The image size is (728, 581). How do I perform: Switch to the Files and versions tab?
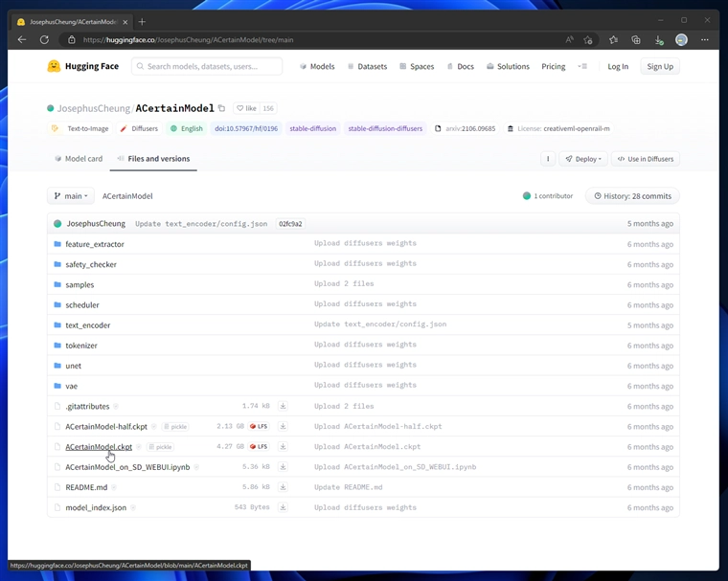pyautogui.click(x=153, y=159)
